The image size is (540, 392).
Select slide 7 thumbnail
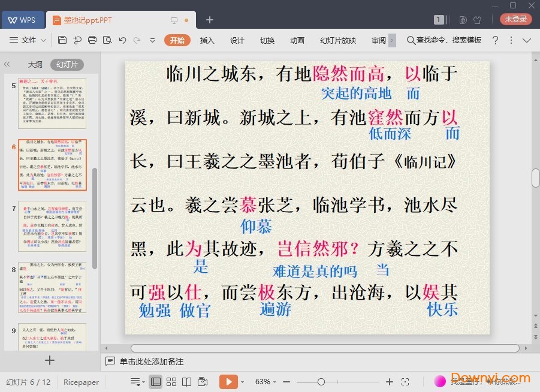[52, 226]
